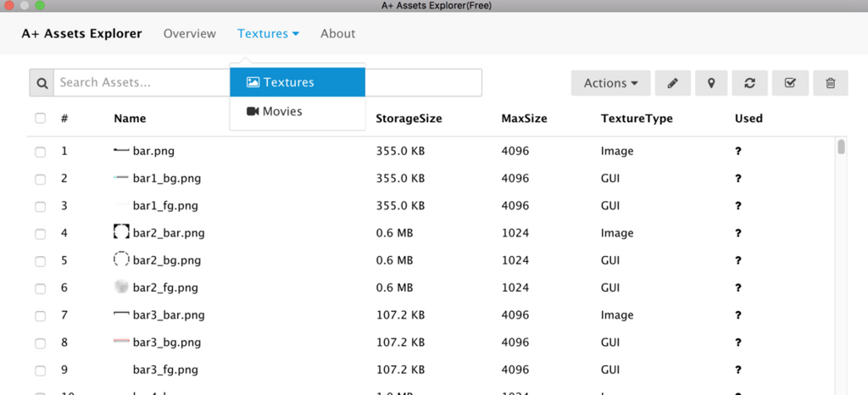
Task: Click MaxSize 1024 for bar2_bg.png
Action: click(515, 260)
